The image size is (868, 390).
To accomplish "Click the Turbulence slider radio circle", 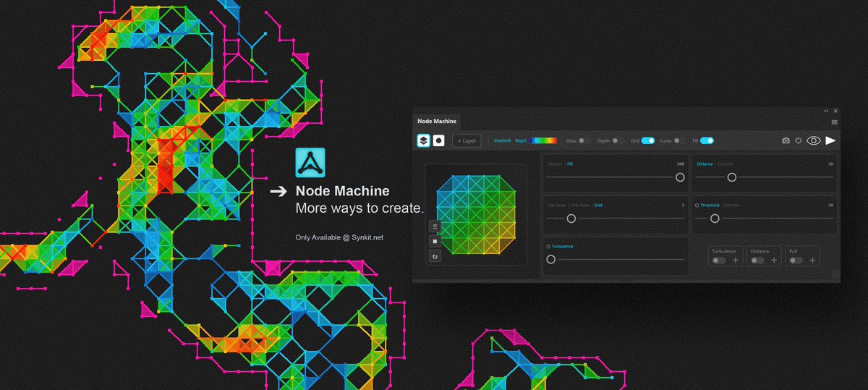I will (549, 247).
